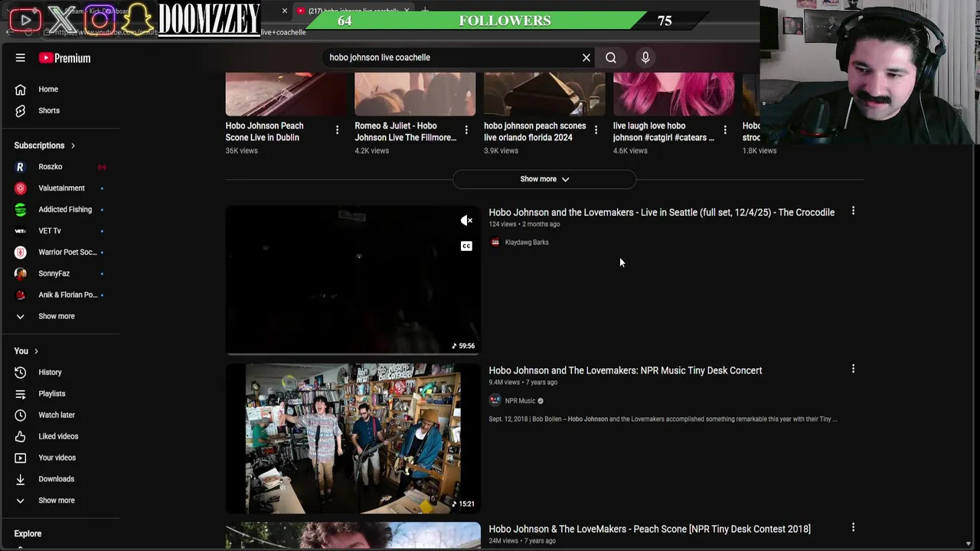Screen dimensions: 980x551
Task: Click the Snapchat ghost logo in overlay
Action: pyautogui.click(x=137, y=19)
